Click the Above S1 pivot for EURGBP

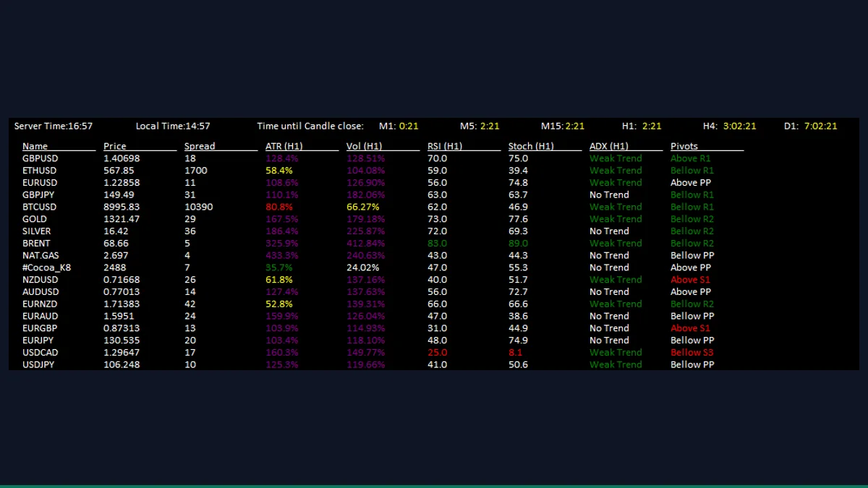[x=691, y=328]
